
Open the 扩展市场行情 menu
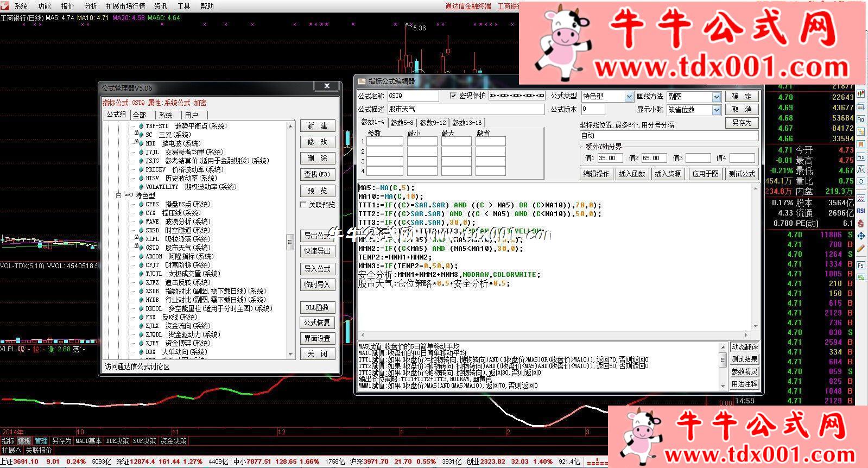point(126,6)
